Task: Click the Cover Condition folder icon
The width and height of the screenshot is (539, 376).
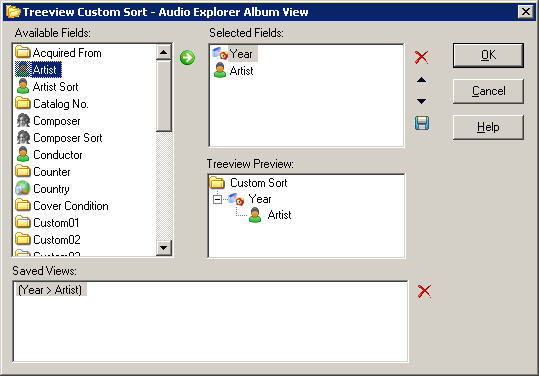Action: tap(23, 205)
